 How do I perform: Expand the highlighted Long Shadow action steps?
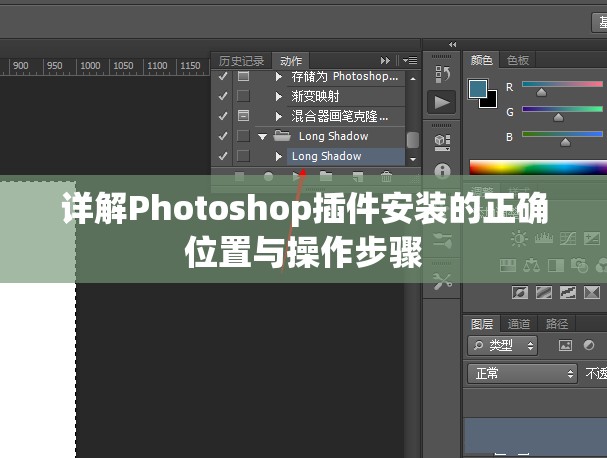(x=278, y=156)
